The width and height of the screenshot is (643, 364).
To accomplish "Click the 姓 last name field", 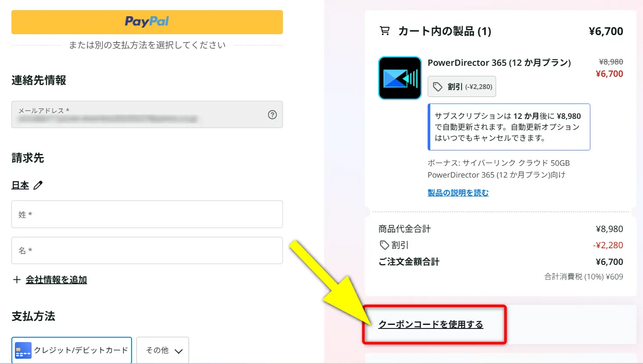I will pyautogui.click(x=147, y=214).
